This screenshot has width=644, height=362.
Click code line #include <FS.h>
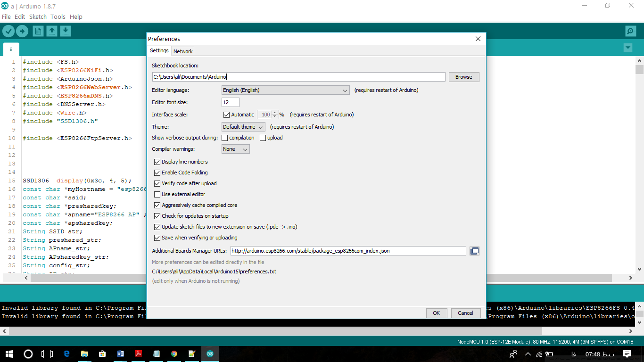click(x=50, y=62)
